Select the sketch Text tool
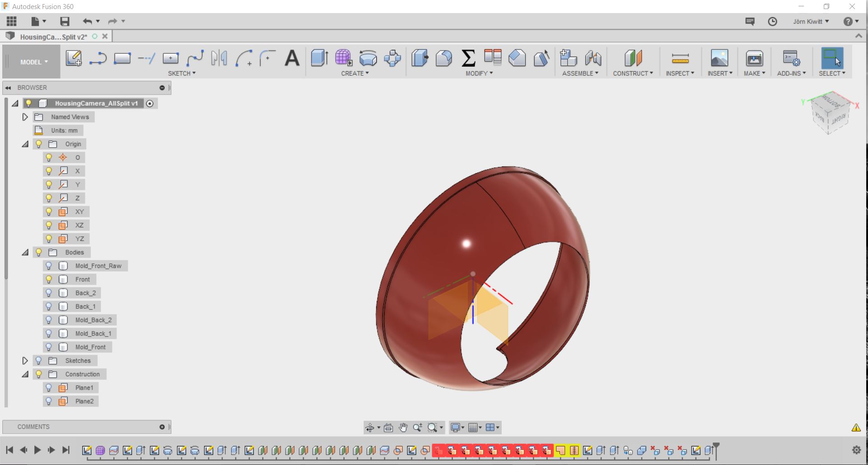This screenshot has width=868, height=465. point(292,58)
